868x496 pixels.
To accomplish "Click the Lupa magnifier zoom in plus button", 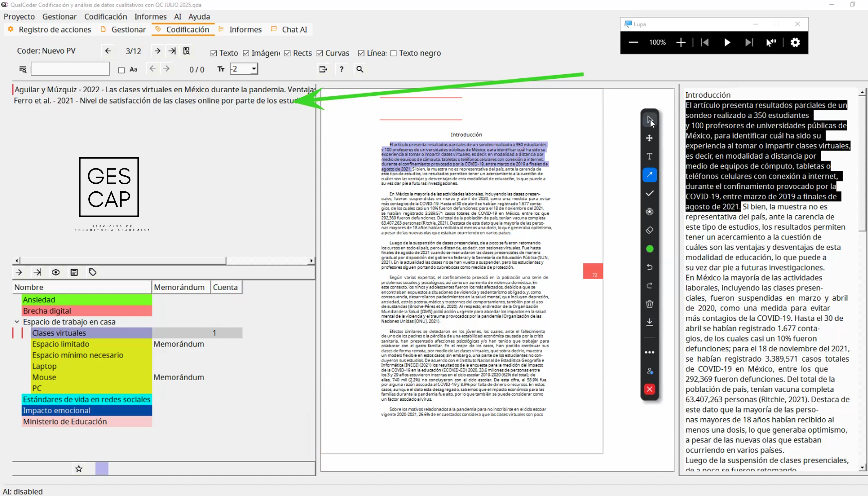I will pos(681,42).
